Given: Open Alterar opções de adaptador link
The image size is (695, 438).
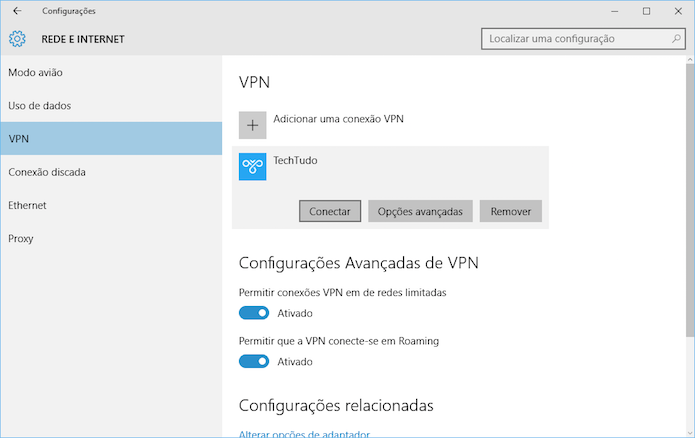Looking at the screenshot, I should point(304,434).
